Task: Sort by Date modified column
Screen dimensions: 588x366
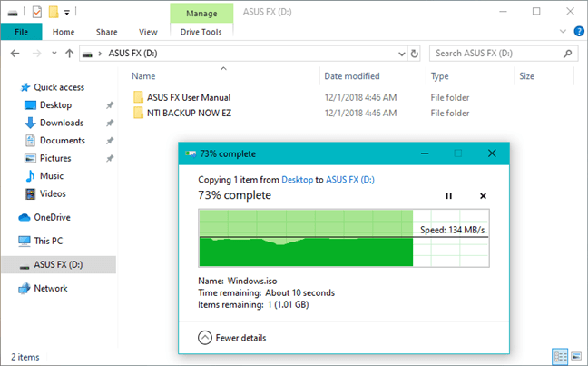Action: pos(352,76)
